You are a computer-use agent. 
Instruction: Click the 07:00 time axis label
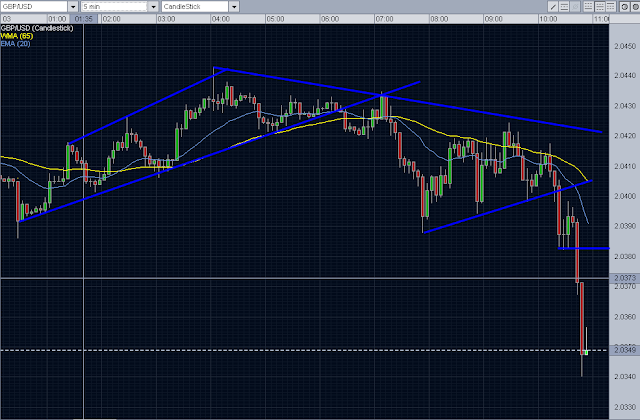pos(384,19)
